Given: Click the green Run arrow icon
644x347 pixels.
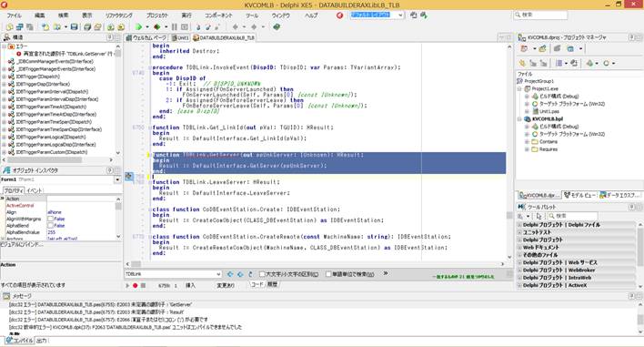Looking at the screenshot, I should [138, 27].
